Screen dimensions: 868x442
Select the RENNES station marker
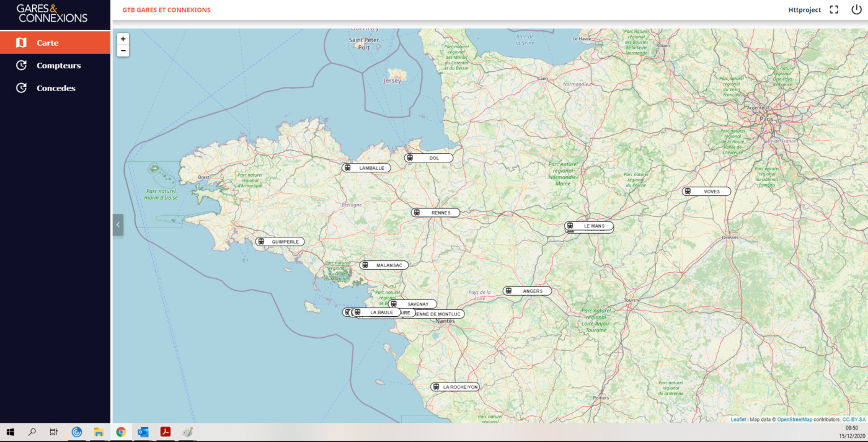pos(435,213)
